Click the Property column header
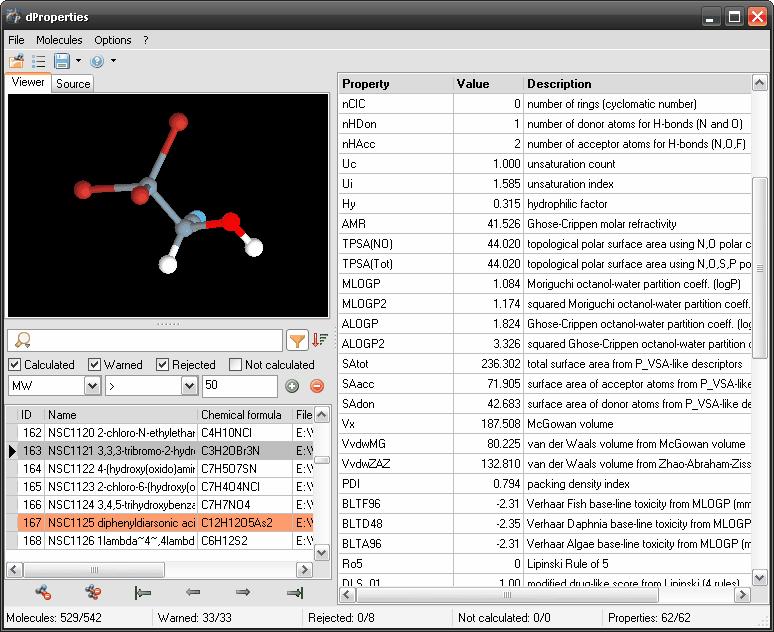This screenshot has width=774, height=632. coord(366,84)
